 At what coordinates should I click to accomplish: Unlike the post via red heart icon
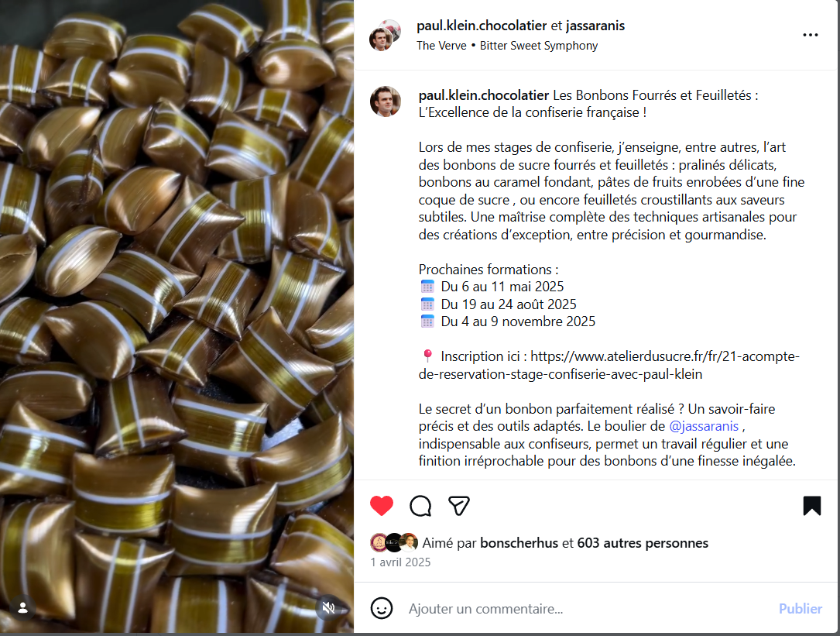tap(382, 506)
